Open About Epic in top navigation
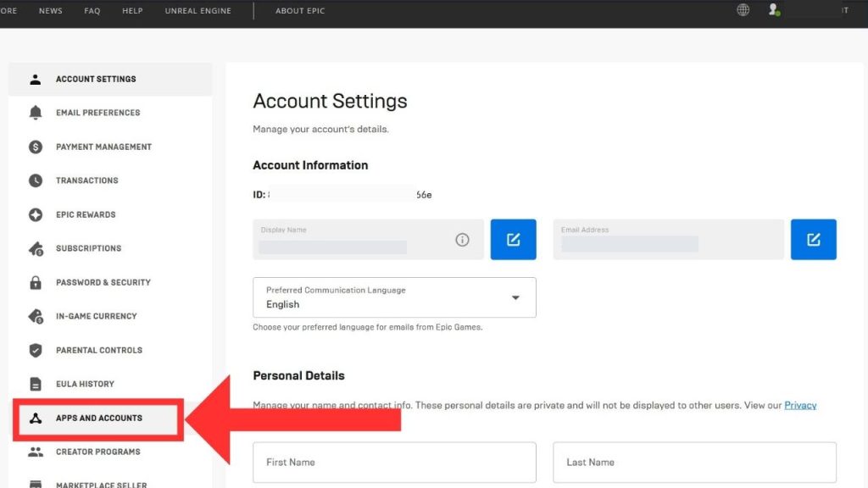This screenshot has width=868, height=488. [x=300, y=10]
